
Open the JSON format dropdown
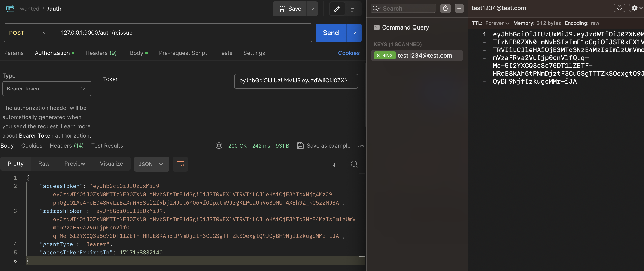pyautogui.click(x=151, y=164)
